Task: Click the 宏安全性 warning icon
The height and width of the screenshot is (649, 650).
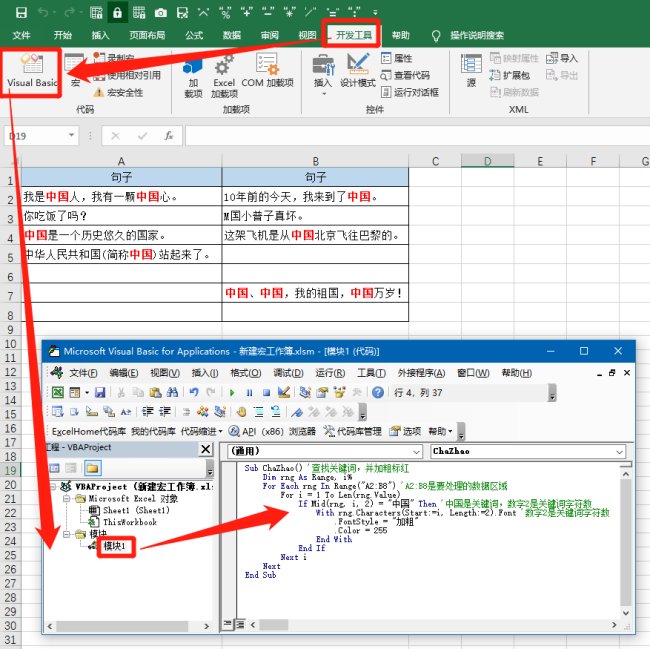Action: [x=98, y=92]
